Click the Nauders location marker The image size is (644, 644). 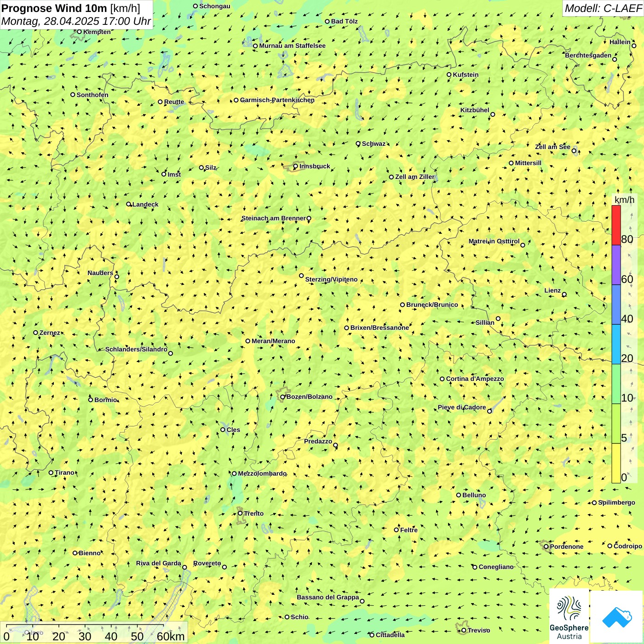117,276
